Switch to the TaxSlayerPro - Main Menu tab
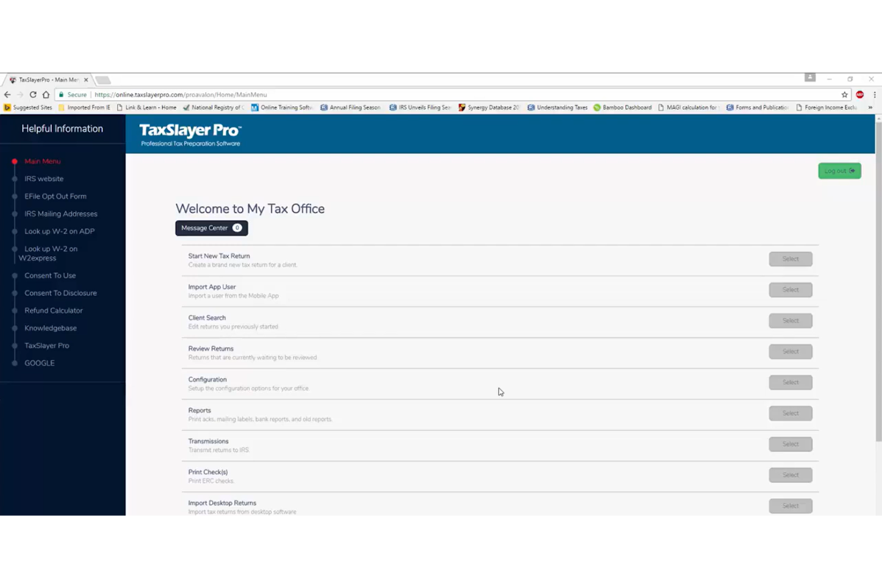 (x=48, y=79)
